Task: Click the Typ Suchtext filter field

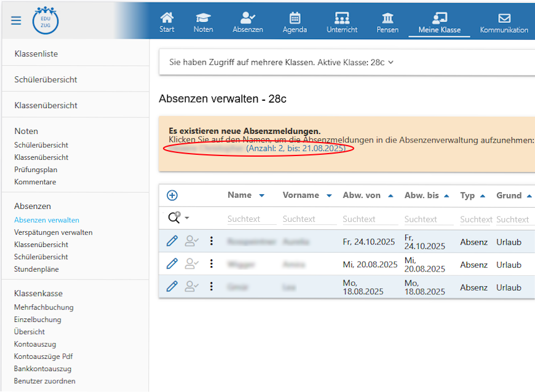Action: (476, 219)
